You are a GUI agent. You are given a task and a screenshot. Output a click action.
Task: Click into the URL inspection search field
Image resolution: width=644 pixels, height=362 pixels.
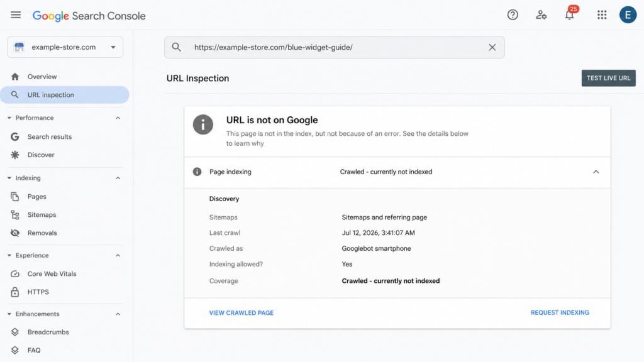click(x=335, y=47)
